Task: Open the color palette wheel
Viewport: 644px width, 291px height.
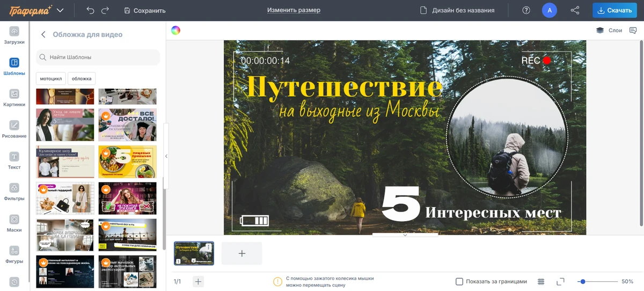Action: (175, 31)
